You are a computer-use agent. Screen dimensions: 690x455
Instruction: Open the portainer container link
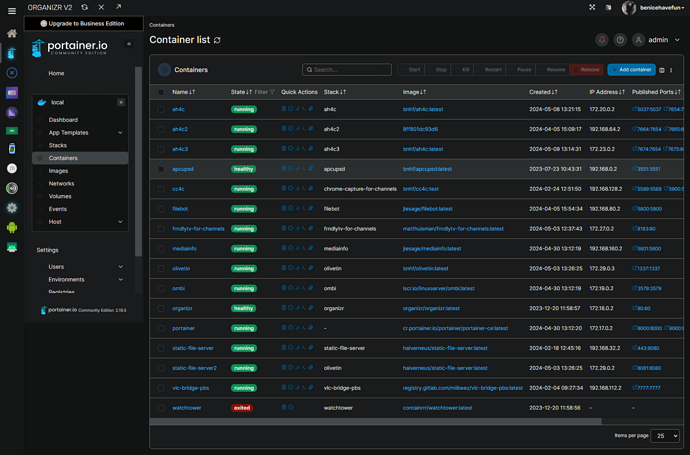pos(183,328)
